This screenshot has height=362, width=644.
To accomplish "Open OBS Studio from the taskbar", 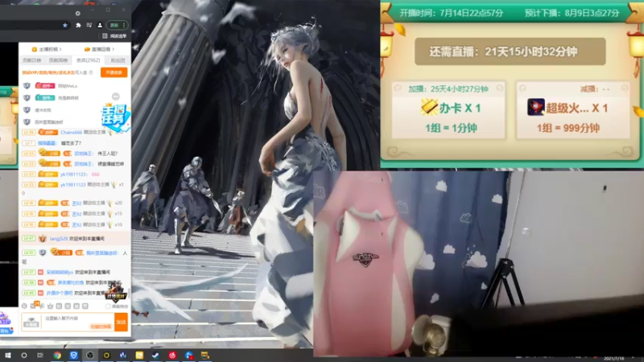I will (90, 356).
